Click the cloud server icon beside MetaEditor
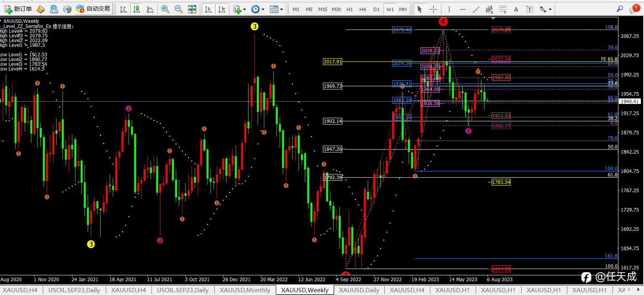 click(54, 9)
